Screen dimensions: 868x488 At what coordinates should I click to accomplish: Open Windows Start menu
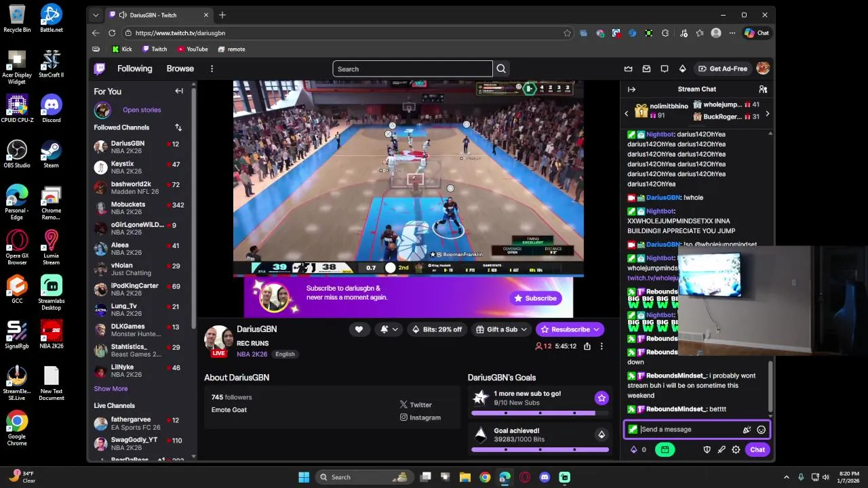click(304, 477)
